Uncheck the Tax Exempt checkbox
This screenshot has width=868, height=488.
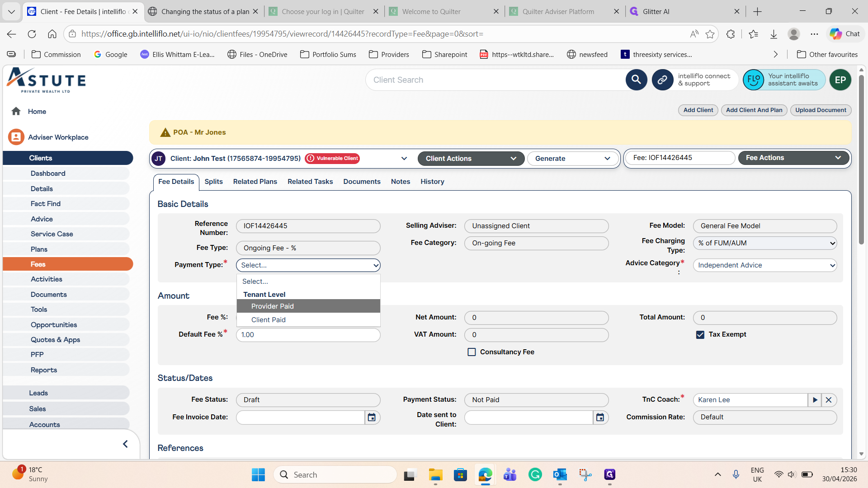pos(700,335)
